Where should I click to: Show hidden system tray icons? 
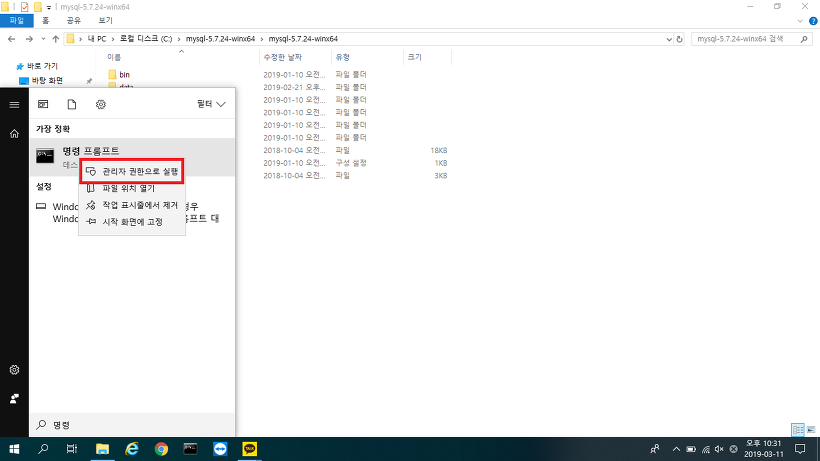pos(676,449)
